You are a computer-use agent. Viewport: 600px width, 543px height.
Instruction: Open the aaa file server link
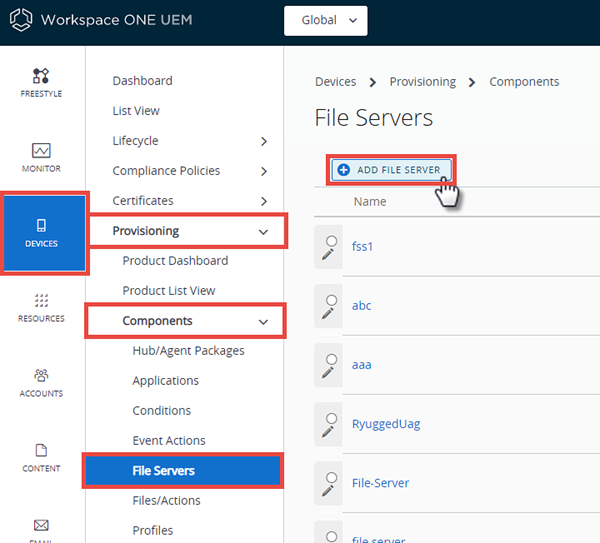[362, 365]
